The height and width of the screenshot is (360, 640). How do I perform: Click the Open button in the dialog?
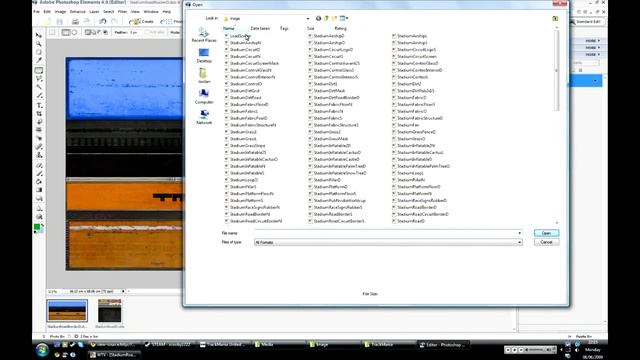click(x=547, y=233)
